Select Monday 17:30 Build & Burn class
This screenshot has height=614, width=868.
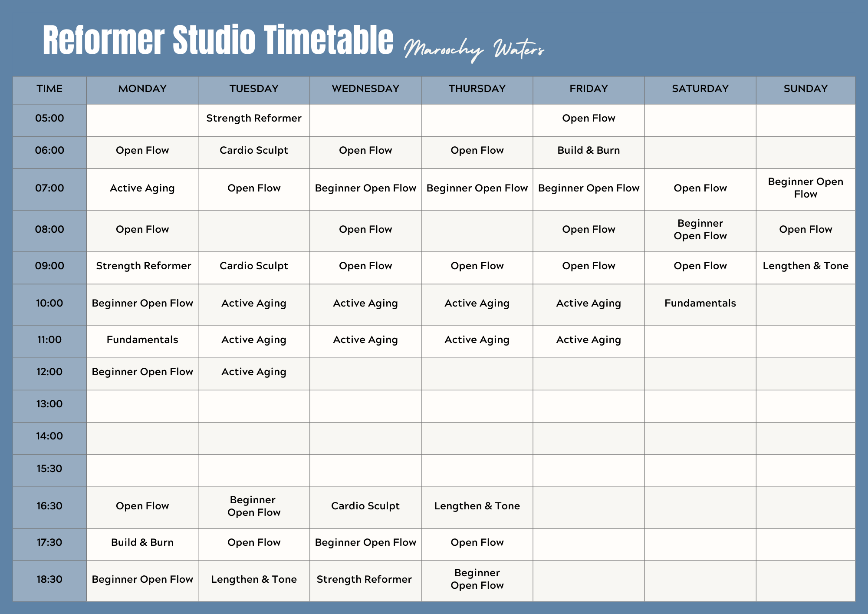[142, 542]
